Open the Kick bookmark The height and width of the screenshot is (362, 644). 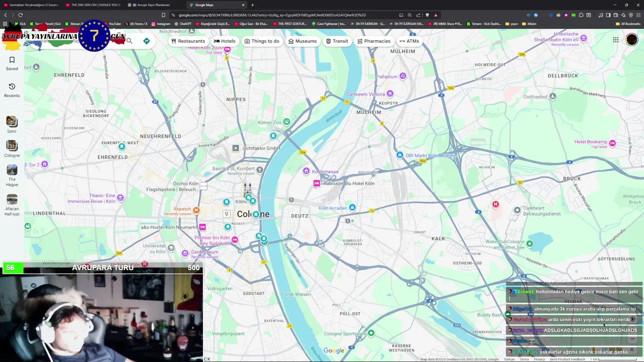click(20, 24)
